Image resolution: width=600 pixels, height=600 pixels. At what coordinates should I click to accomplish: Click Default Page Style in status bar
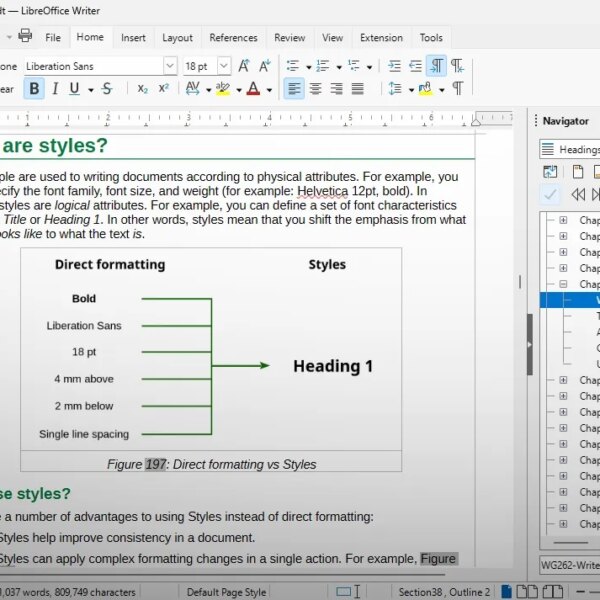226,592
